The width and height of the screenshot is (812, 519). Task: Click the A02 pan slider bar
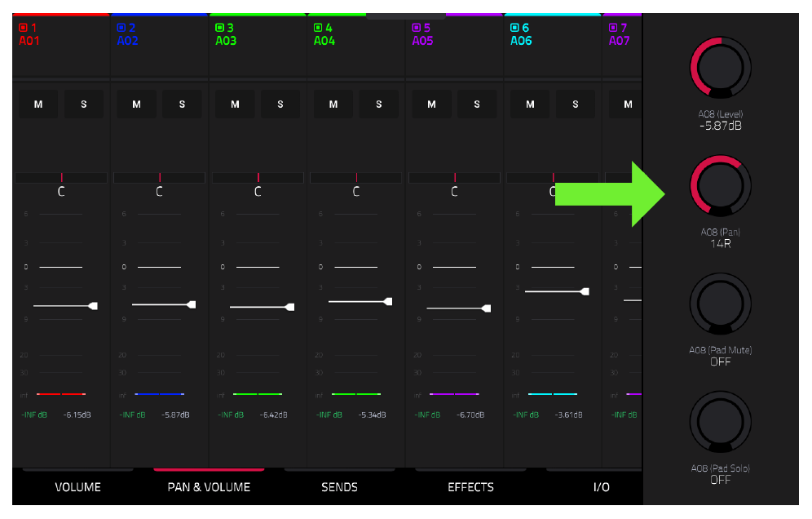[x=160, y=178]
